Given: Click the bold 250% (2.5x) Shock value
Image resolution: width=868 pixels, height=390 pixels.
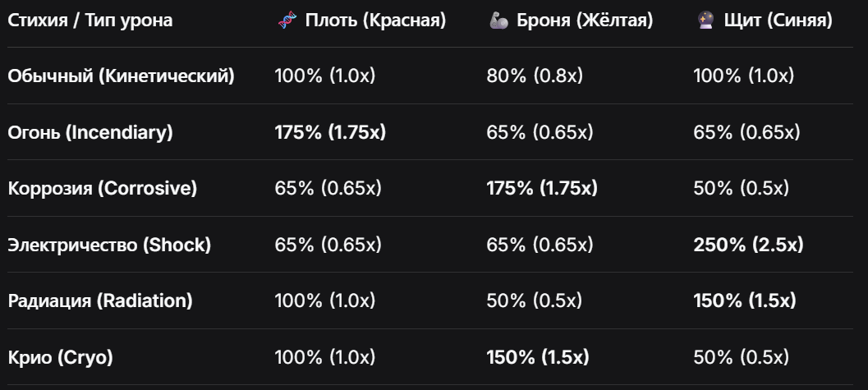Looking at the screenshot, I should (748, 245).
